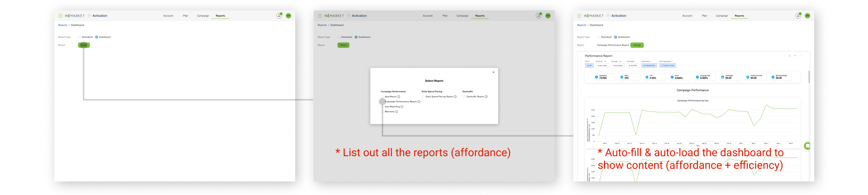Click info icon next to Geo Reporting

402,107
